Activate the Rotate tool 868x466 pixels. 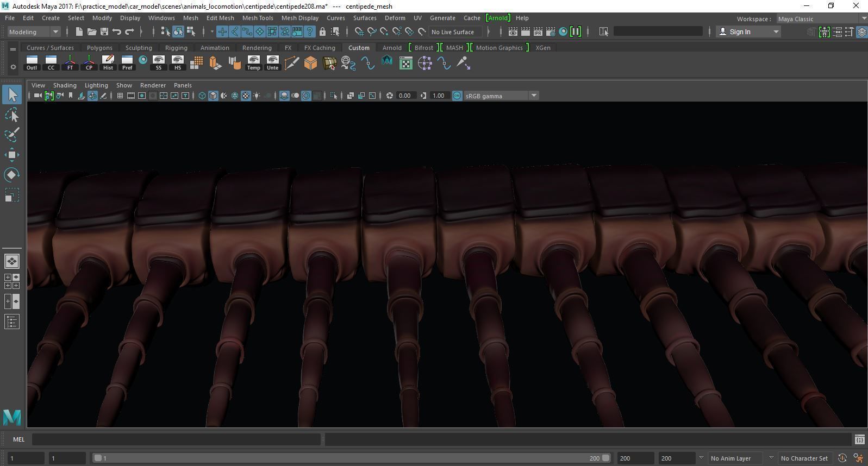[12, 174]
